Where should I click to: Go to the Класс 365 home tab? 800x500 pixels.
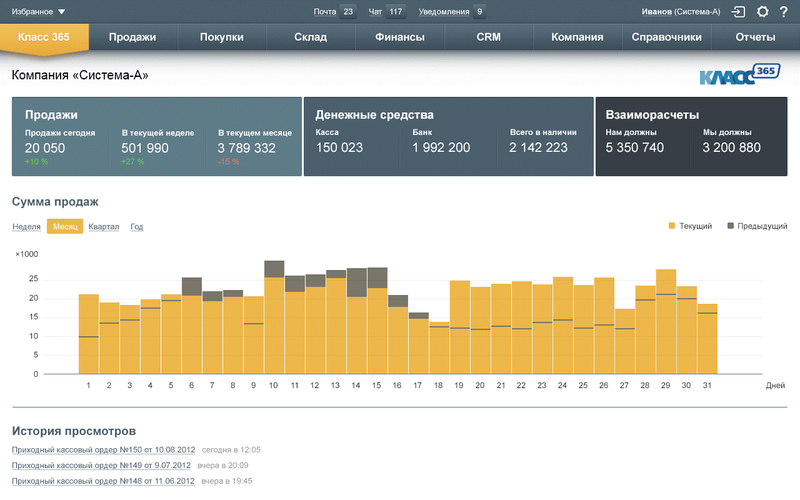point(43,37)
